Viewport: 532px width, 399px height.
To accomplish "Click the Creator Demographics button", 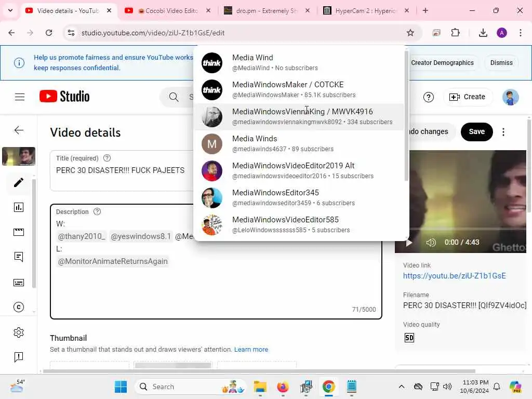I will pyautogui.click(x=442, y=63).
